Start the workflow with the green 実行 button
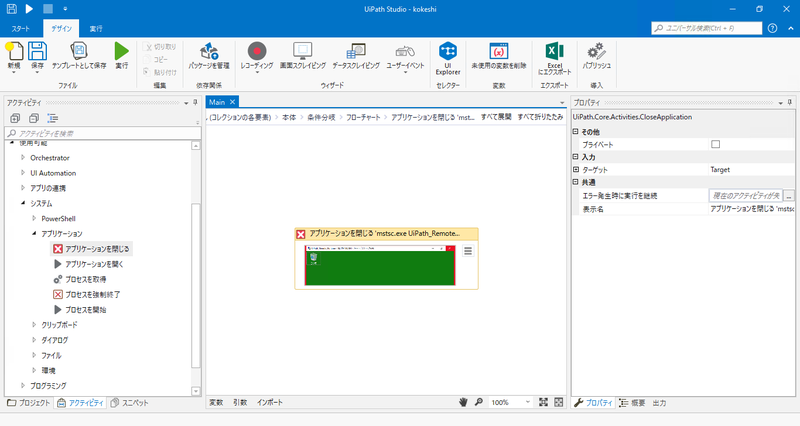The width and height of the screenshot is (800, 426). coord(121,56)
